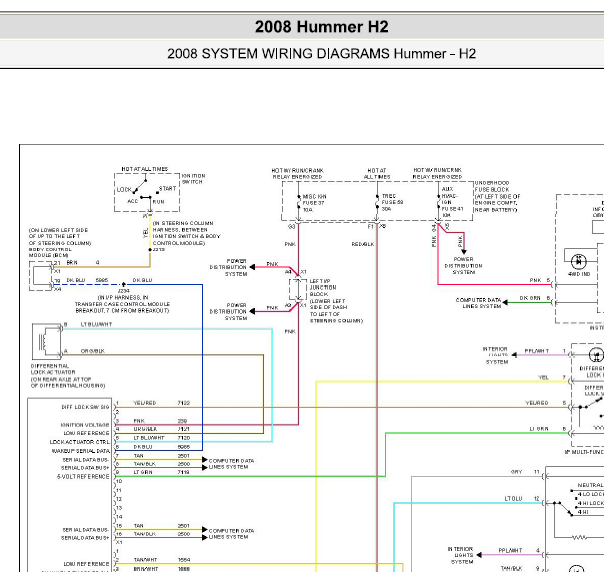The height and width of the screenshot is (572, 604).
Task: Click the "2008 Hummer H2" title heading
Action: tap(322, 27)
